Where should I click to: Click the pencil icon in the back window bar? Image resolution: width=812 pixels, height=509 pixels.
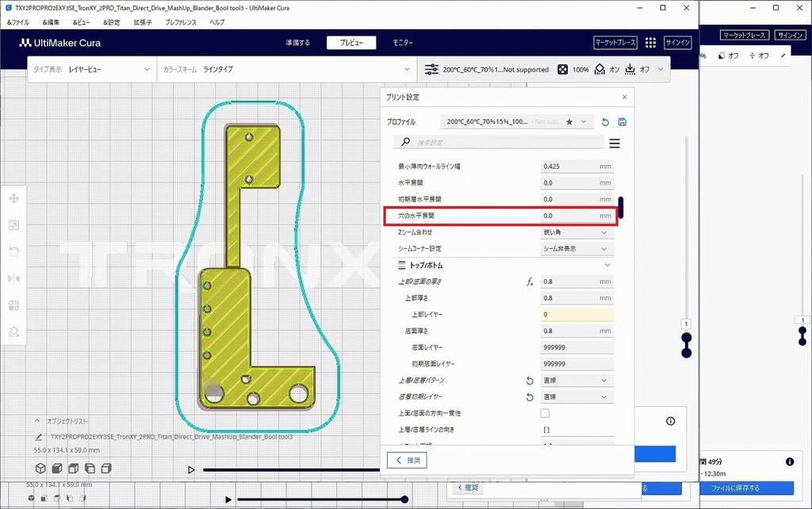click(x=783, y=55)
